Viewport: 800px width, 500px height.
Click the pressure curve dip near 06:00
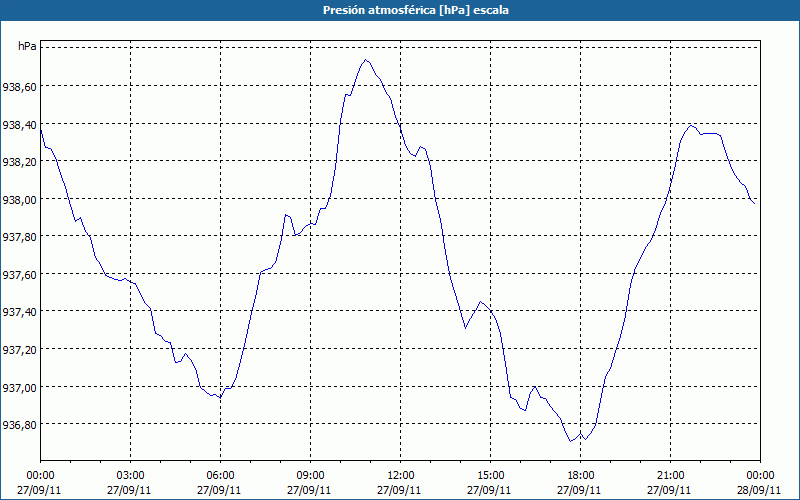220,397
